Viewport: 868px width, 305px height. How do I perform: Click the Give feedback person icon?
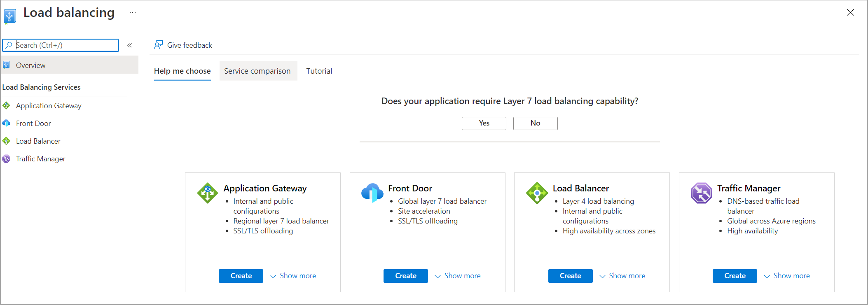pyautogui.click(x=159, y=45)
